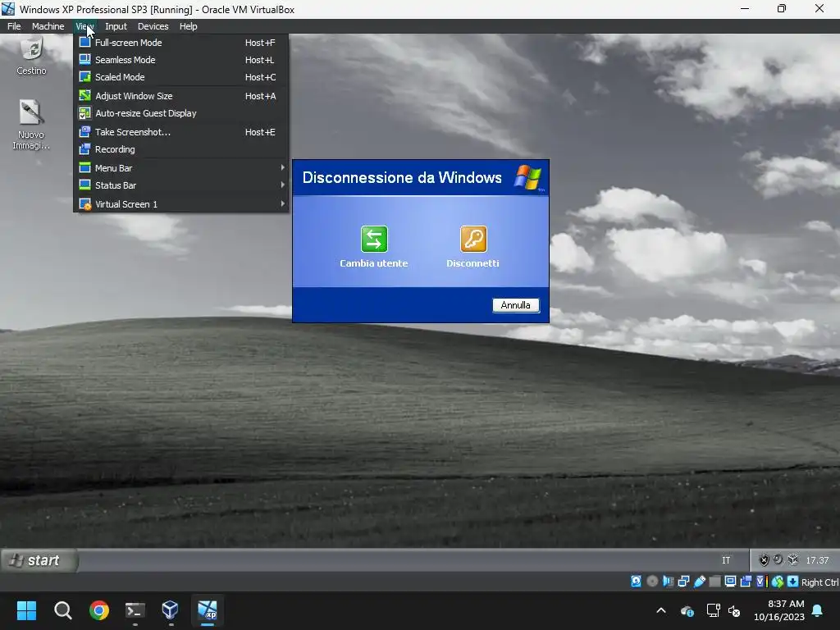Click the USB status bar indicator
The width and height of the screenshot is (840, 630).
click(x=699, y=582)
